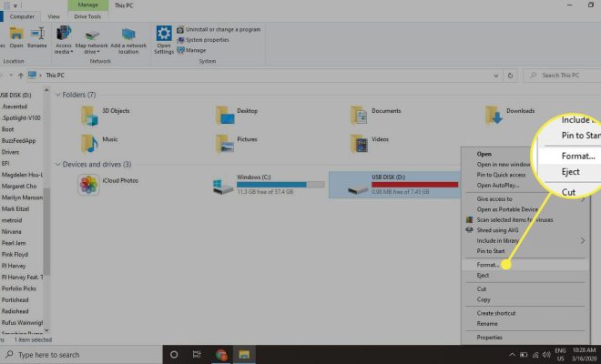Open the Access media ribbon dropdown
The image size is (601, 364).
click(63, 40)
